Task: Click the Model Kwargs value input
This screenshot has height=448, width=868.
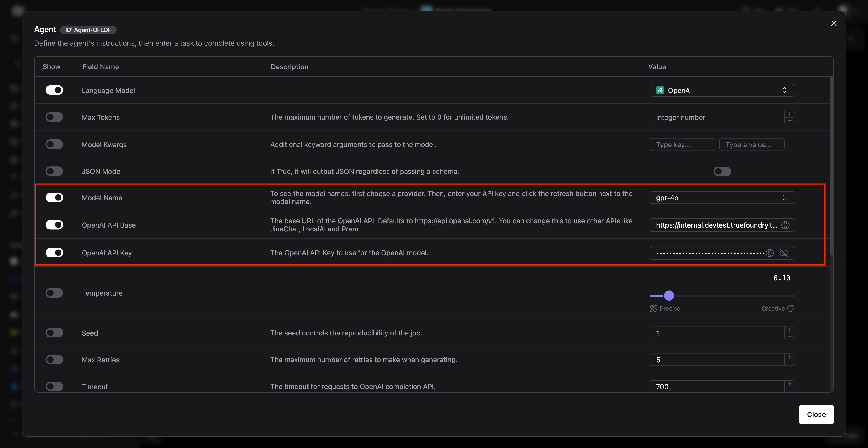Action: pos(751,144)
